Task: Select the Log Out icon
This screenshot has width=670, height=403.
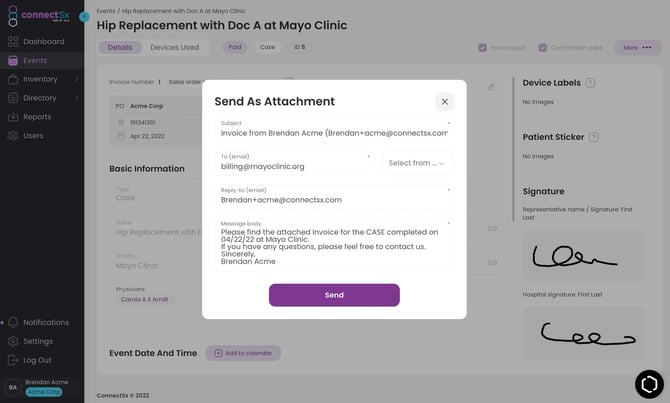Action: pyautogui.click(x=13, y=360)
